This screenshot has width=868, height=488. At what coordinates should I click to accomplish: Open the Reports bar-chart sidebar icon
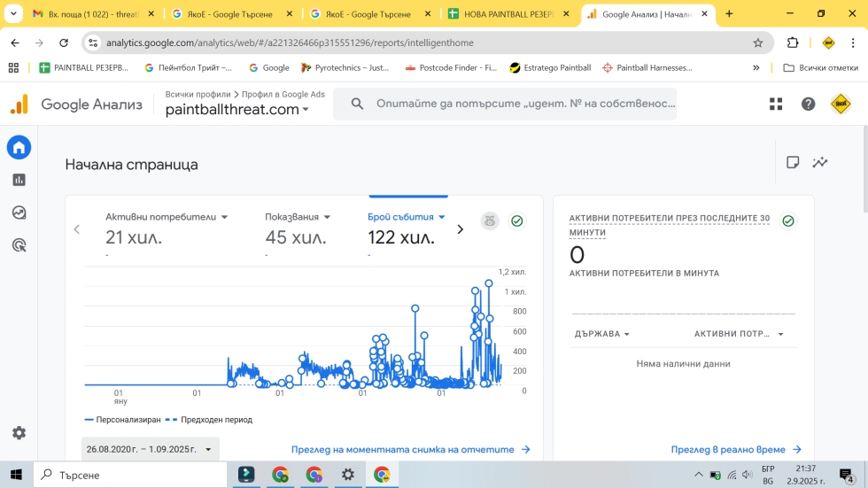19,180
